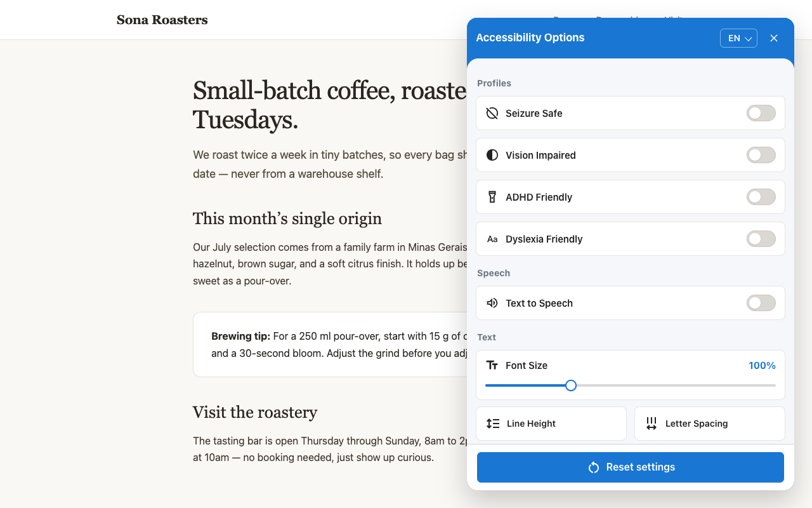Click the Text to Speech speaker icon
This screenshot has width=812, height=508.
point(492,303)
